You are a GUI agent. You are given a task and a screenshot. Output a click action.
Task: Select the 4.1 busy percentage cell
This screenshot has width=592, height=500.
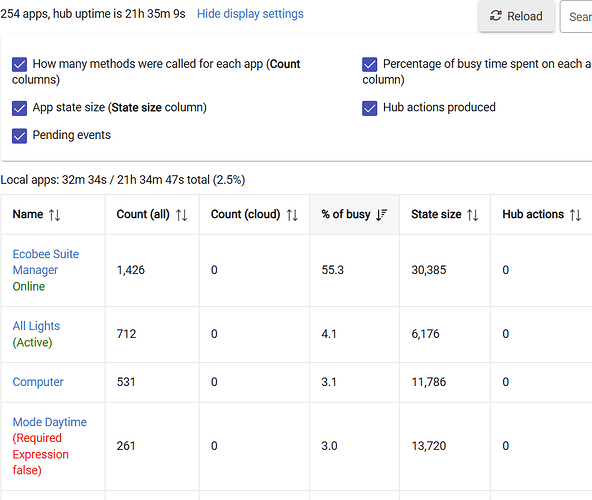[329, 334]
